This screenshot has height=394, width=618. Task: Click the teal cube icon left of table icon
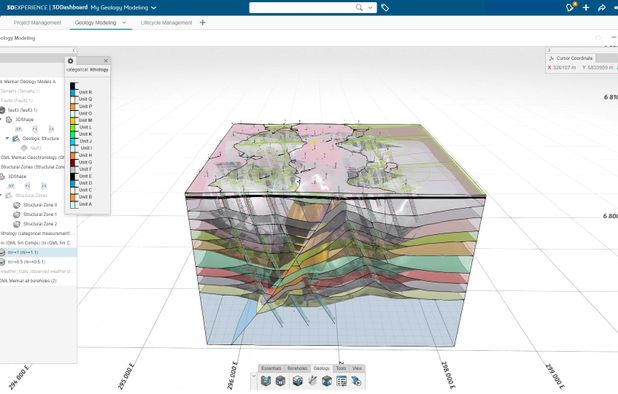[327, 381]
